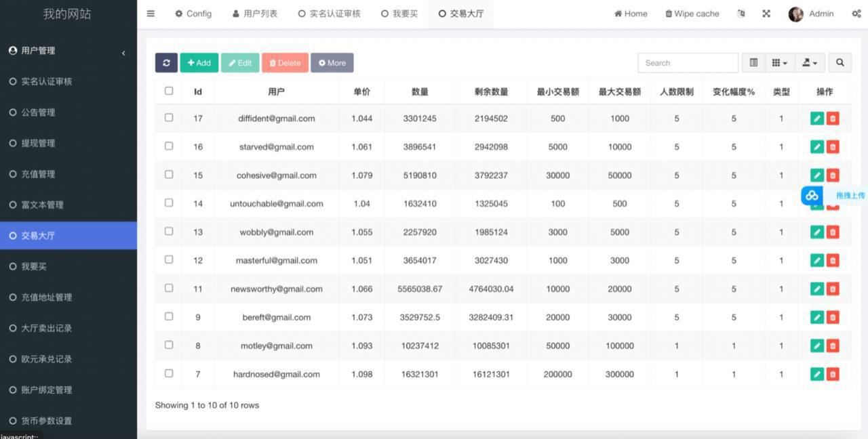The image size is (868, 439).
Task: Sort by the 单价 column header
Action: coord(361,91)
